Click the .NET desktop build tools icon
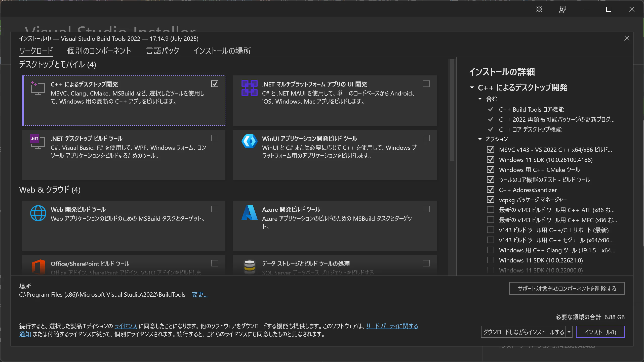The image size is (644, 362). (38, 142)
